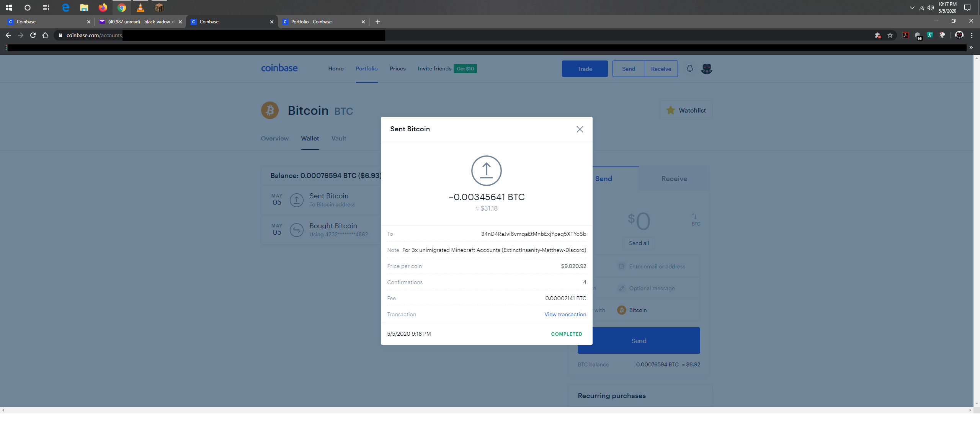Screen dimensions: 980x441
Task: Click the COMPLETED status label
Action: (x=566, y=334)
